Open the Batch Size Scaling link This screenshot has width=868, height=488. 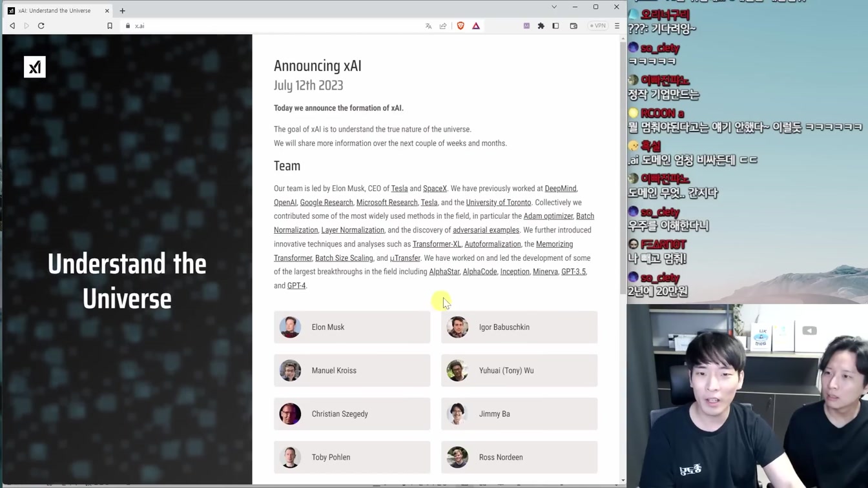[344, 258]
